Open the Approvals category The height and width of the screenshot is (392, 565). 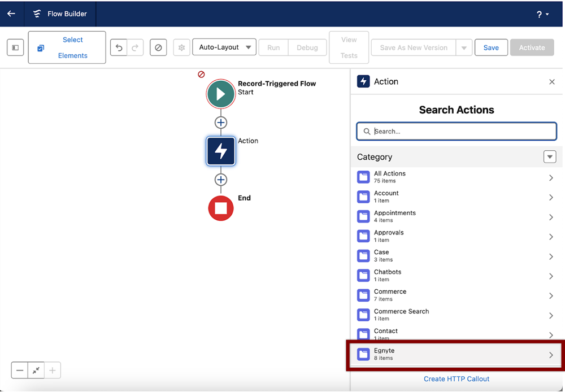tap(457, 236)
